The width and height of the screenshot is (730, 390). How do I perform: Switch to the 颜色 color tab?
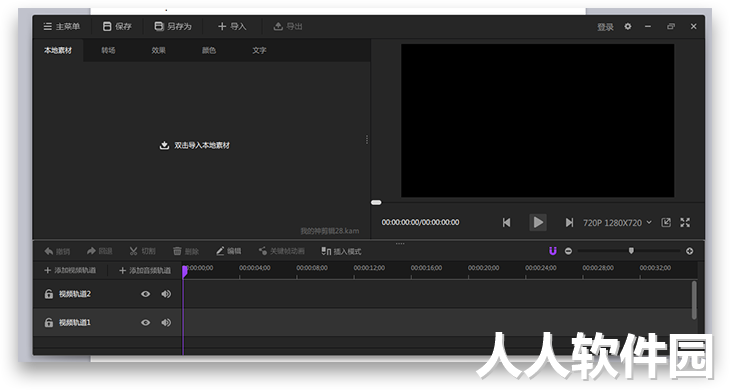click(209, 50)
